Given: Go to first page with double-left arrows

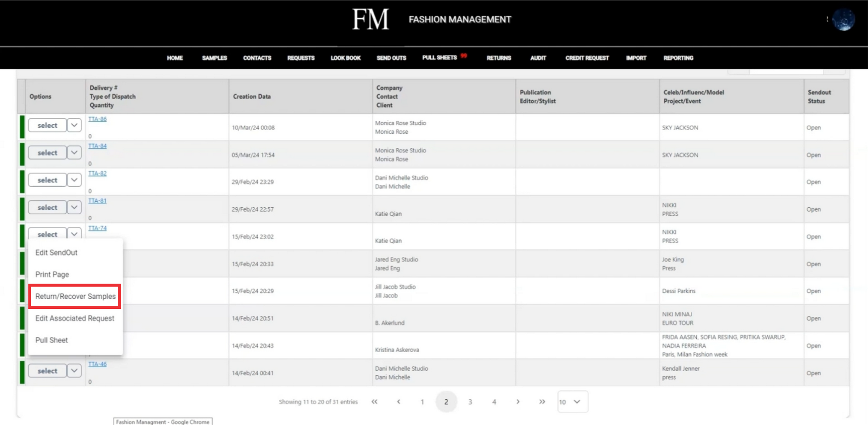Looking at the screenshot, I should click(x=374, y=401).
